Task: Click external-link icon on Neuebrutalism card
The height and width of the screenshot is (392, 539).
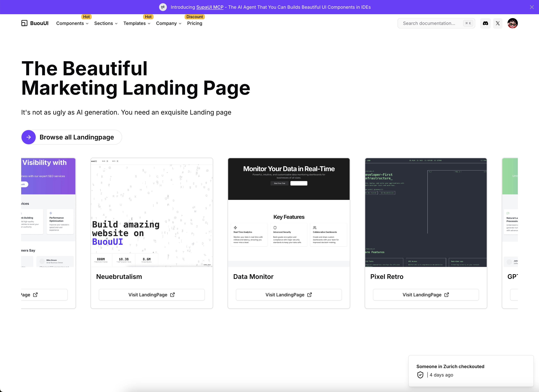Action: pos(172,295)
